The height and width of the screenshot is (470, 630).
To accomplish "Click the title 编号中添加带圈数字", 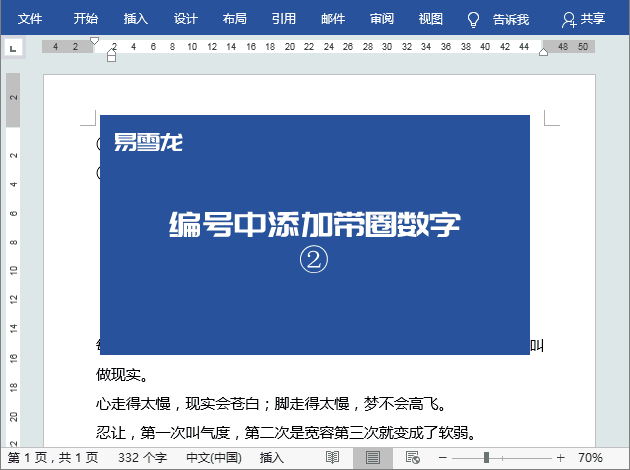I will pyautogui.click(x=315, y=224).
